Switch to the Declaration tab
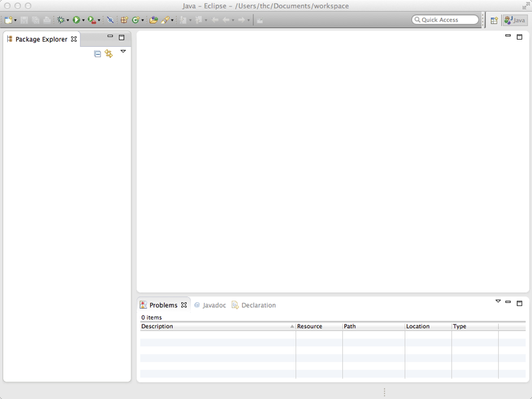 254,305
